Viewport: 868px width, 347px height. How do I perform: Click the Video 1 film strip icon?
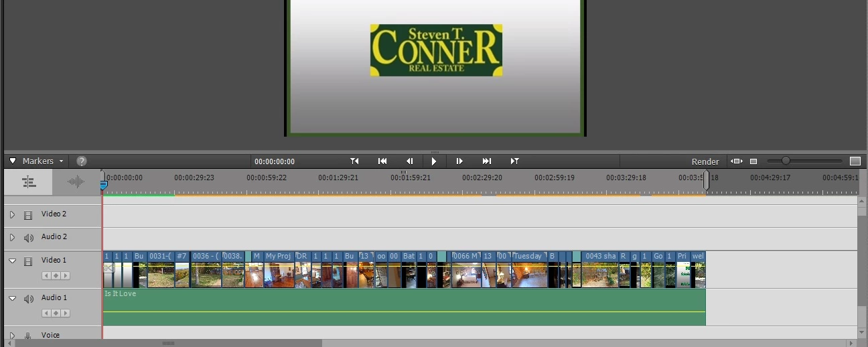28,261
